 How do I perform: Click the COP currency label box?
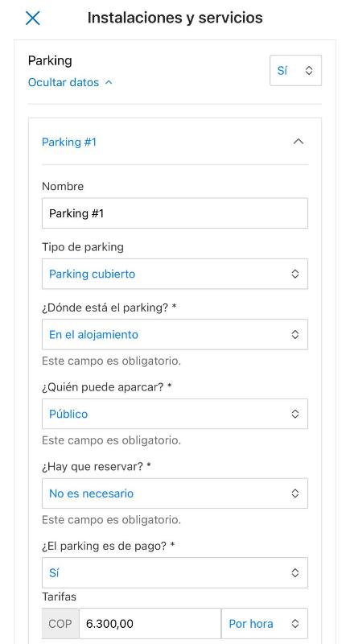pos(60,623)
